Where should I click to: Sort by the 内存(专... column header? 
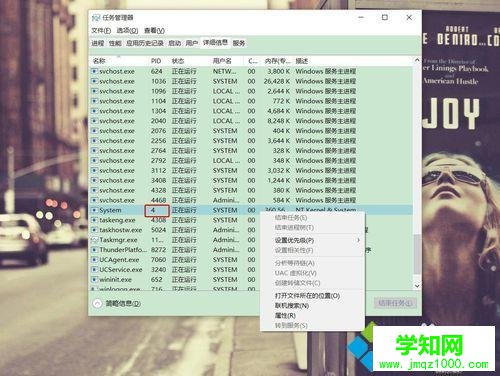[277, 61]
